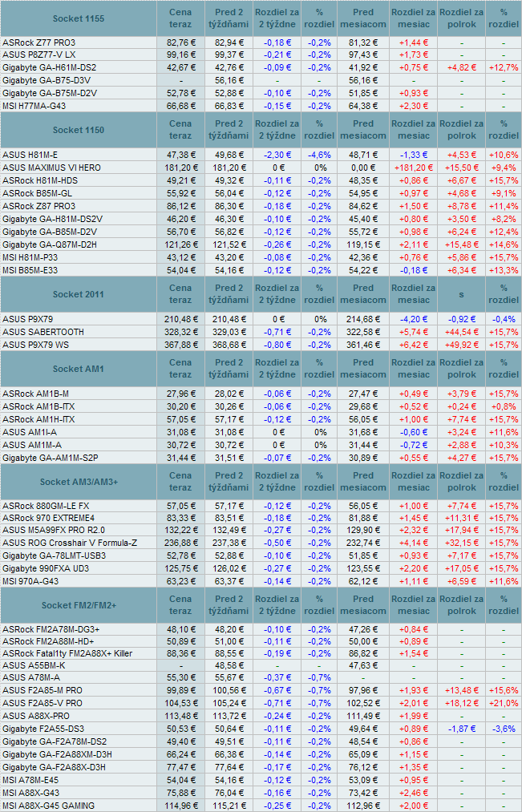This screenshot has width=522, height=812.
Task: Click the "328,32 €" current price cell
Action: tap(180, 332)
